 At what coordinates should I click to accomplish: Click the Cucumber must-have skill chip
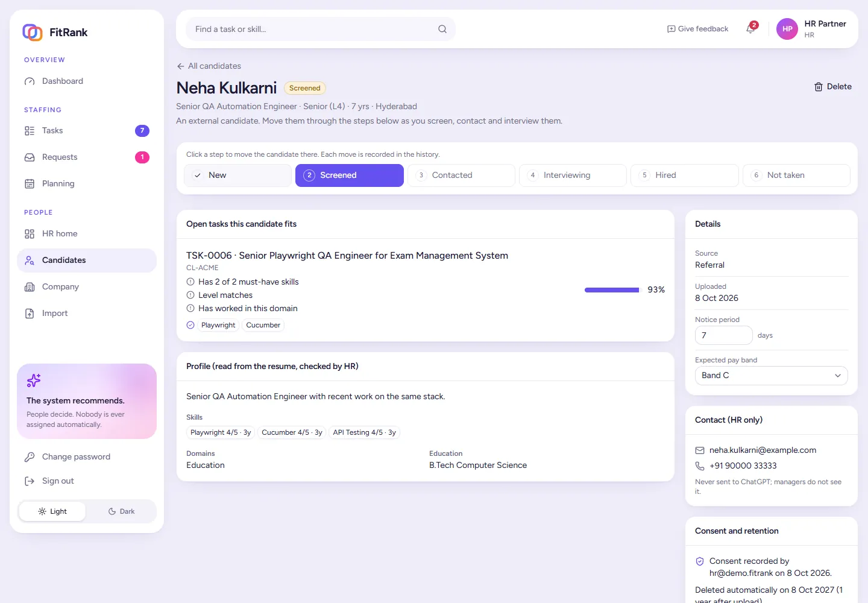click(x=263, y=326)
